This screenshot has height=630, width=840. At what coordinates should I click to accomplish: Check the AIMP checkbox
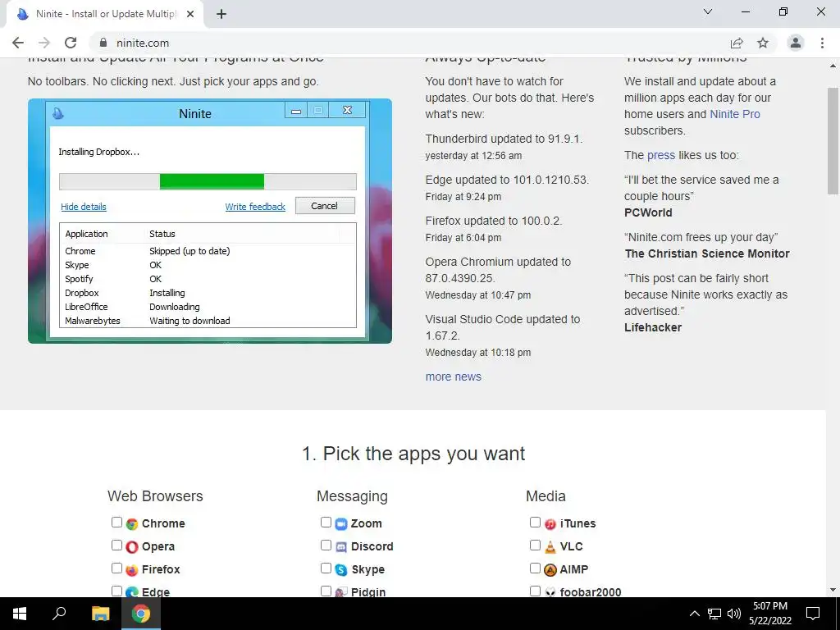[535, 568]
